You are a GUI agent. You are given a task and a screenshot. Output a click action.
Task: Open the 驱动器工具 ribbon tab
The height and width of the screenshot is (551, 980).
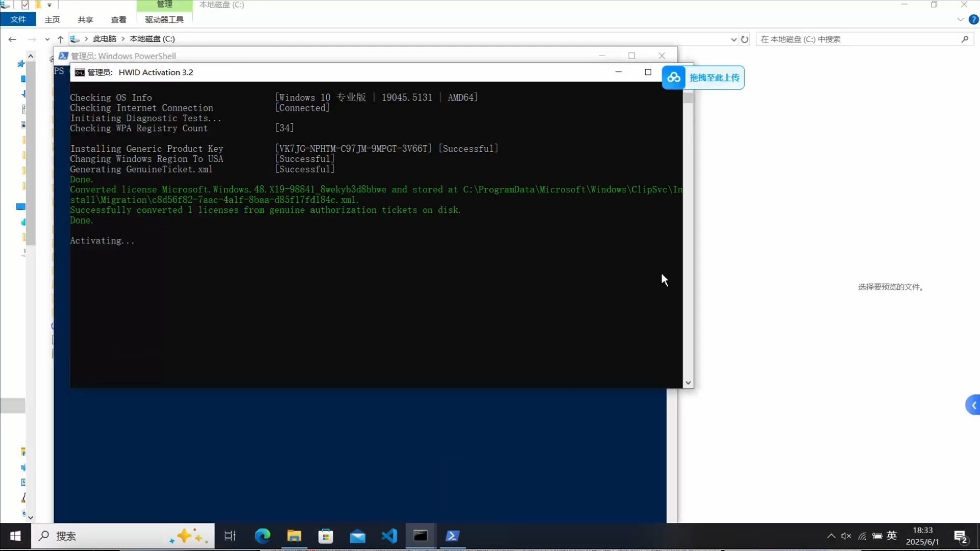164,19
